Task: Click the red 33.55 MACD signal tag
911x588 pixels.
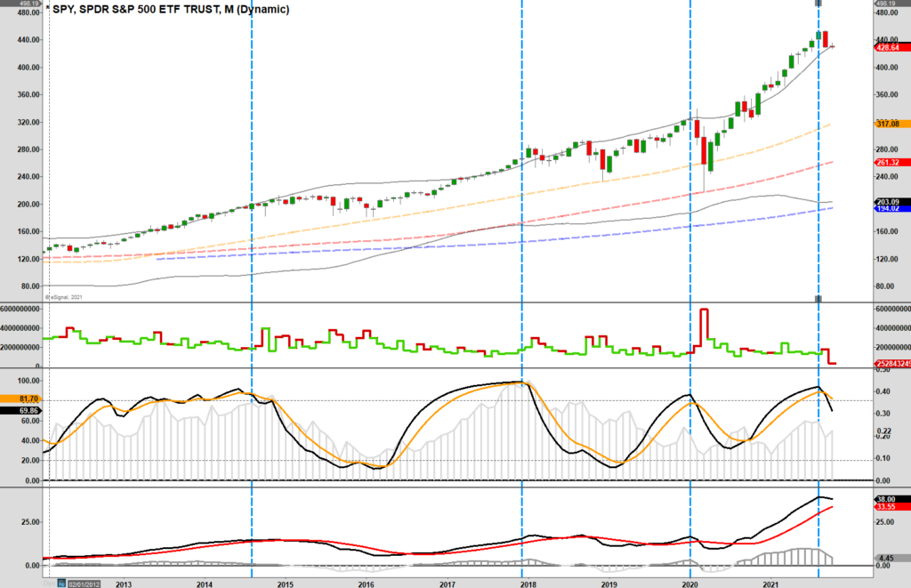Action: [889, 508]
